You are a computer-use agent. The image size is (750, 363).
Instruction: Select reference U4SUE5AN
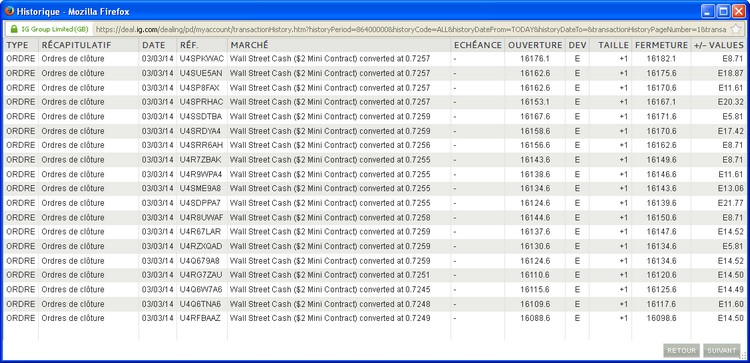pyautogui.click(x=201, y=73)
